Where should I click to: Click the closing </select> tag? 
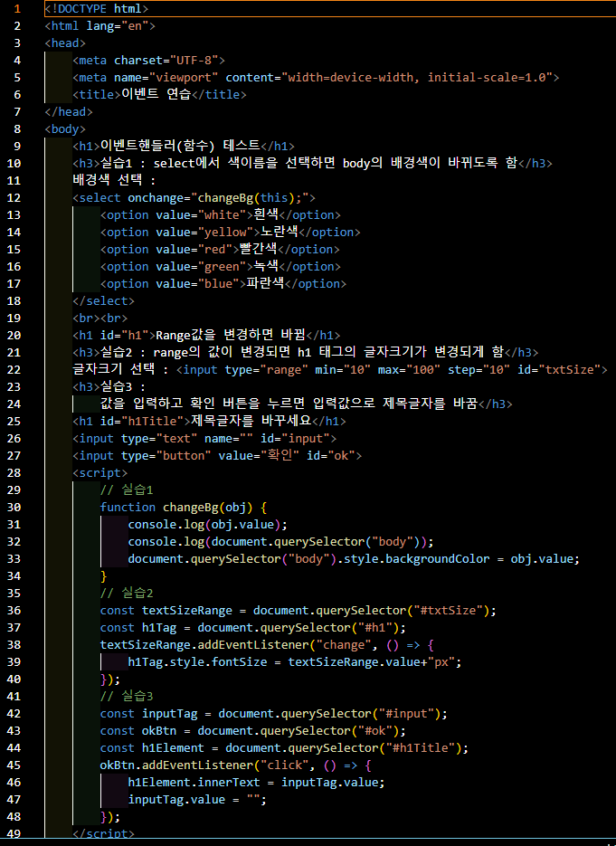(103, 301)
